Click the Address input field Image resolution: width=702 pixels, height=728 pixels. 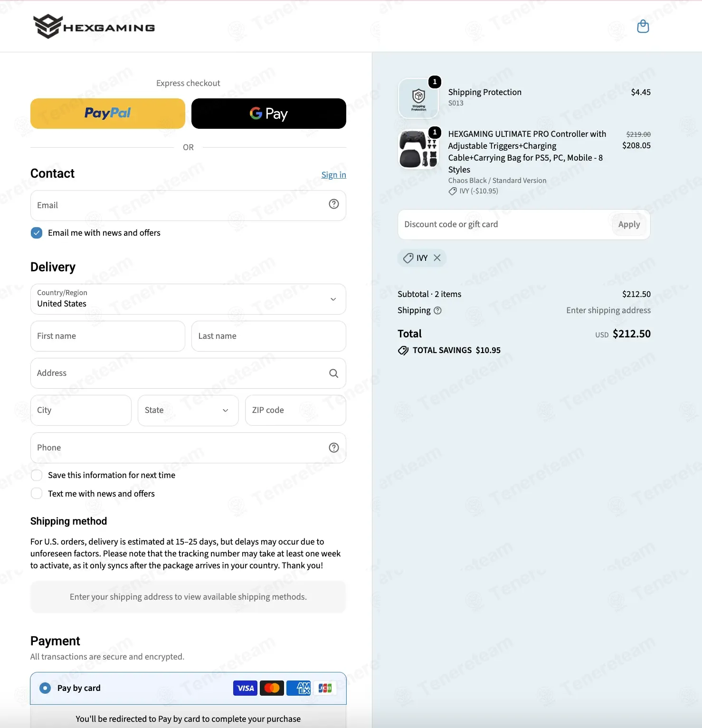click(x=188, y=374)
